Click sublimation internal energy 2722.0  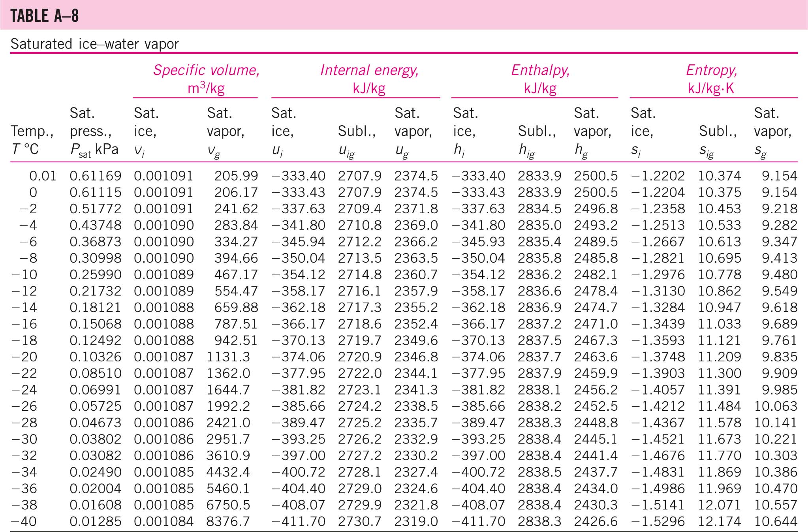[x=359, y=373]
